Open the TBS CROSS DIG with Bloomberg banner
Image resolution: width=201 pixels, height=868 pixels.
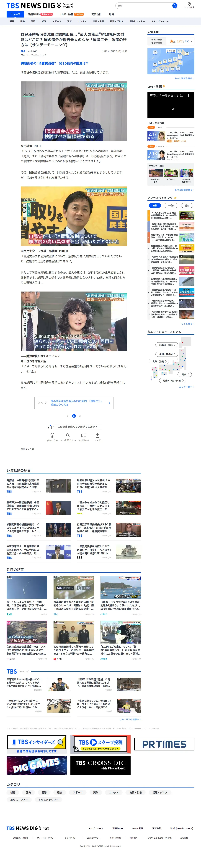click(x=100, y=766)
